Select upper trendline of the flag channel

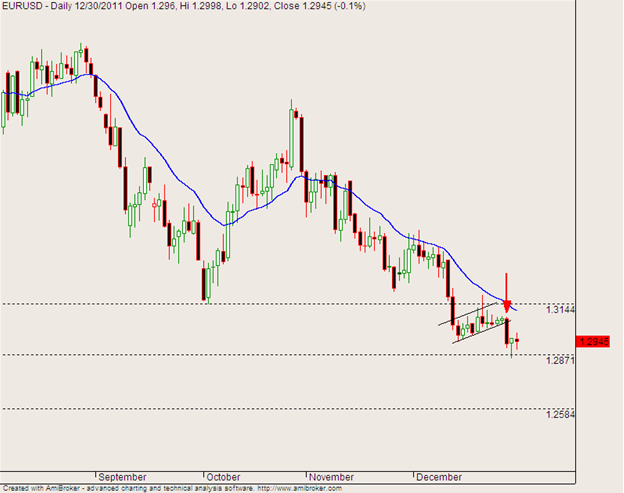pos(470,313)
